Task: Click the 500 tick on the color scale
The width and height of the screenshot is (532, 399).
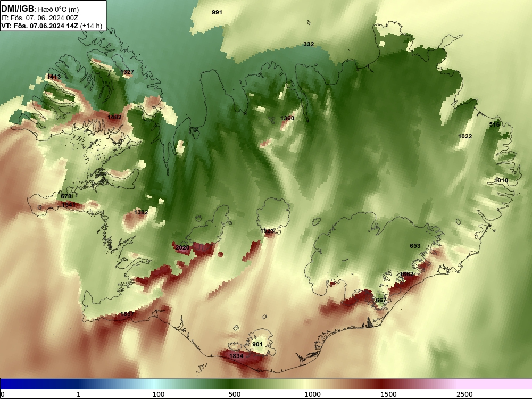Action: click(235, 394)
